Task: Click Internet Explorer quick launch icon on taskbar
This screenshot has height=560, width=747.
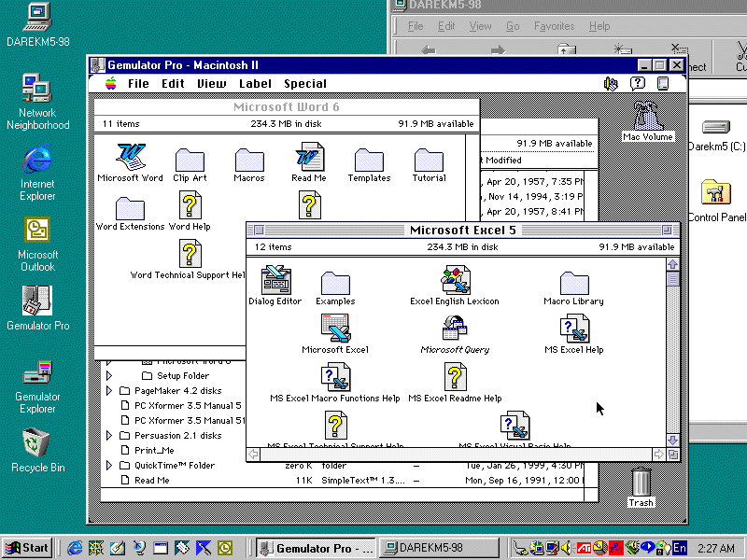Action: point(75,548)
